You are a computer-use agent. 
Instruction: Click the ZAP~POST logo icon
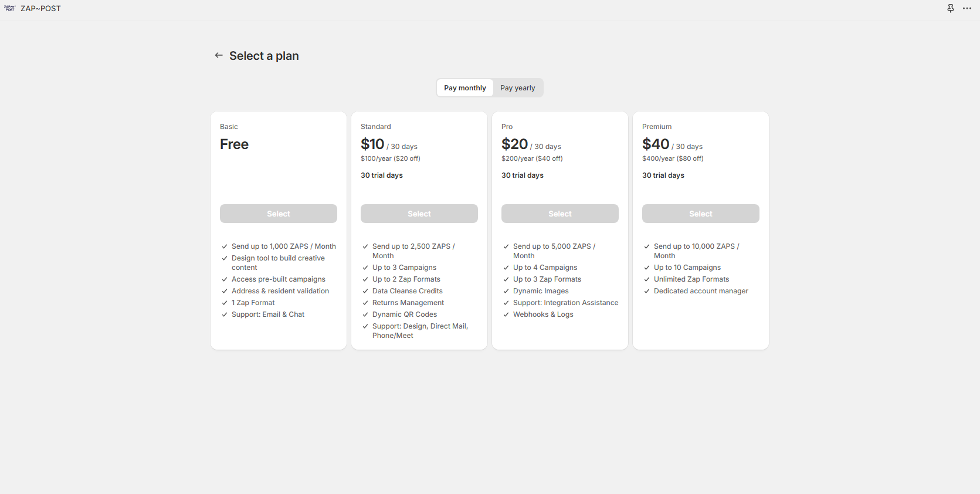[9, 8]
